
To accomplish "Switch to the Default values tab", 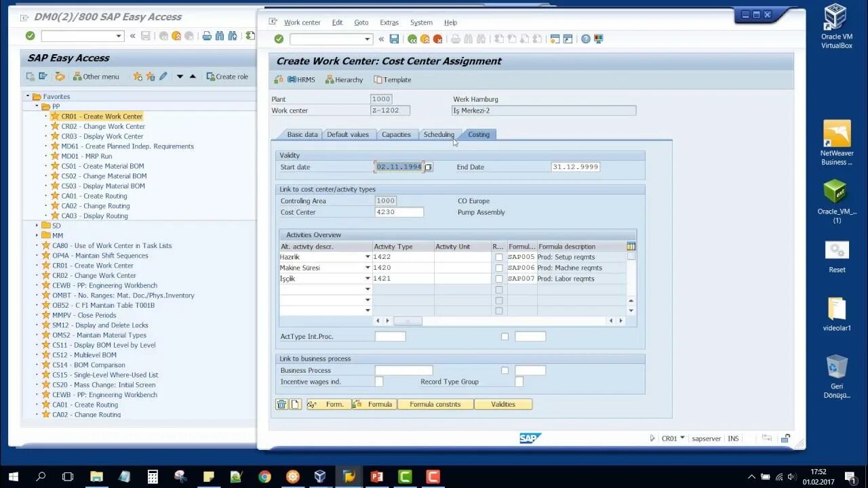I will [x=348, y=134].
